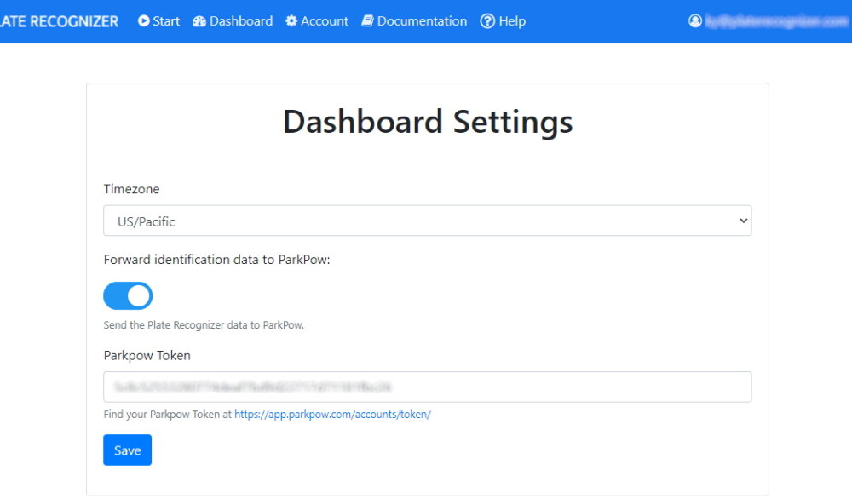Expand timezone list via the chevron arrow
This screenshot has width=852, height=504.
point(743,220)
